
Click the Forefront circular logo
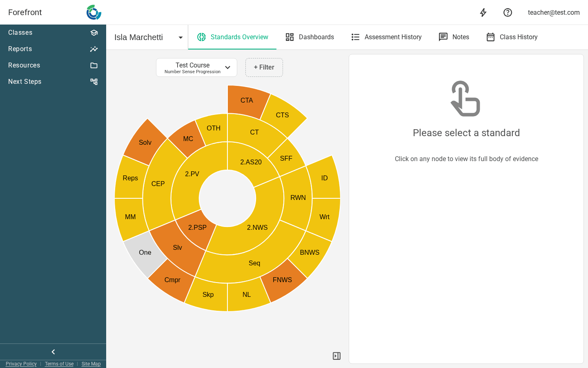pos(94,12)
